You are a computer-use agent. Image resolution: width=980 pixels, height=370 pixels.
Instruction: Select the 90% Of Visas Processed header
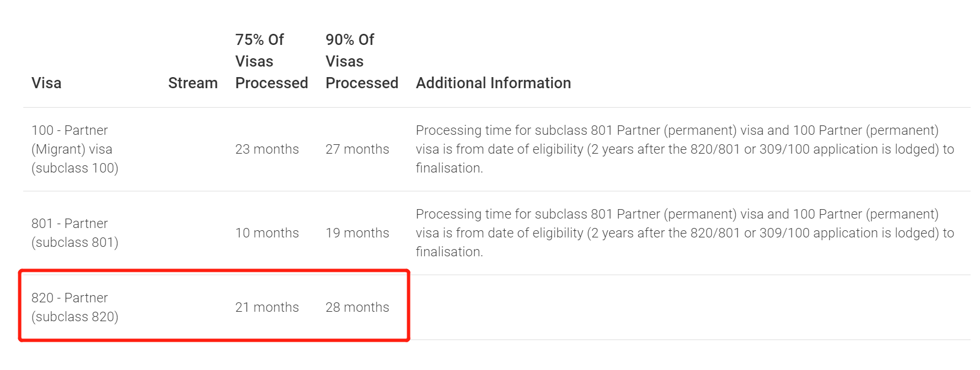point(361,62)
